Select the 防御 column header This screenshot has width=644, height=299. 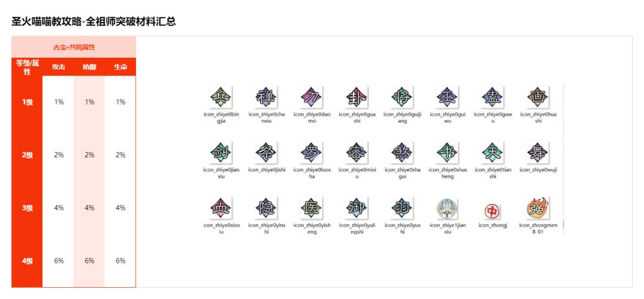coord(89,67)
